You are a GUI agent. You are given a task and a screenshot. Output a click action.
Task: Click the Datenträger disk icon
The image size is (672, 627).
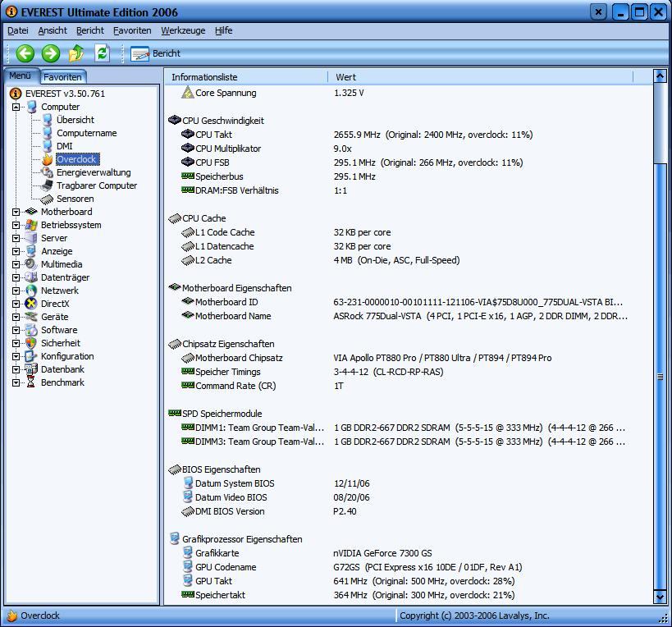point(31,277)
